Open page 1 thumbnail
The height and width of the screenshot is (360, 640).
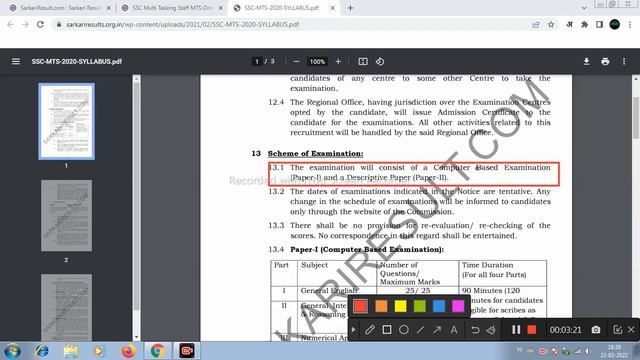(67, 121)
